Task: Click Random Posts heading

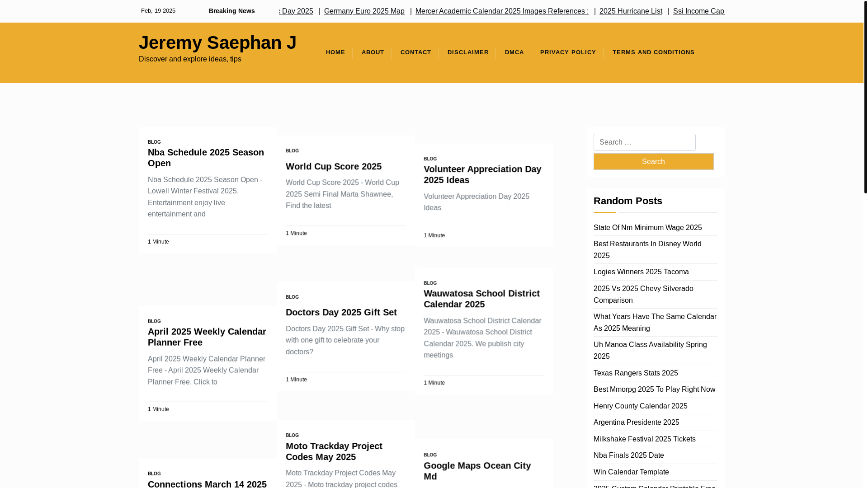Action: 627,201
